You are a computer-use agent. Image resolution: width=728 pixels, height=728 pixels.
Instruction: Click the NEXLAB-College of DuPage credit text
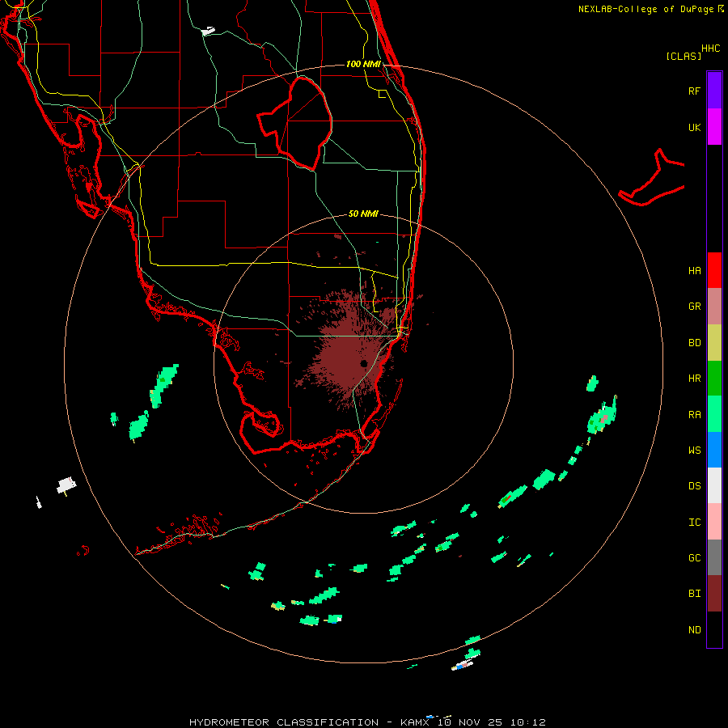click(645, 9)
